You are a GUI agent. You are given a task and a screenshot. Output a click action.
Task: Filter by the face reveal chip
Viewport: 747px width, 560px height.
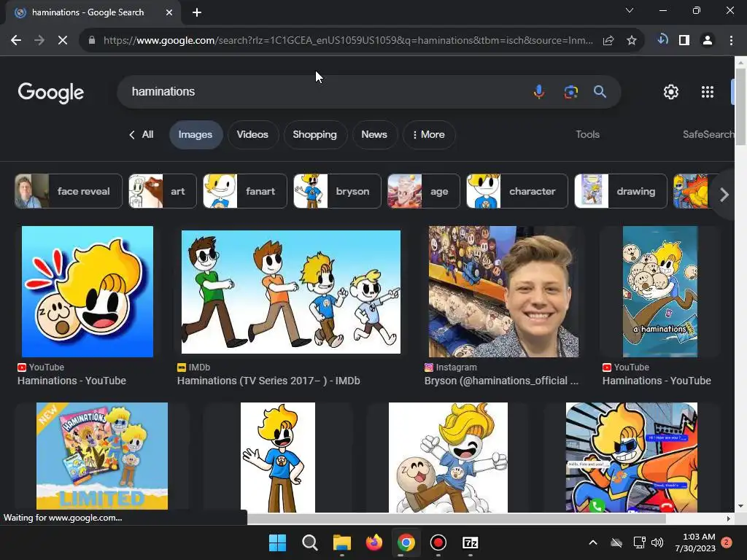[x=68, y=192]
